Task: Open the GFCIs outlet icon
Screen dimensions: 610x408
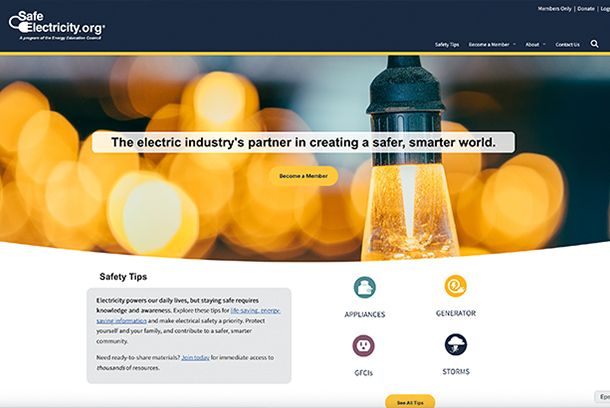Action: [363, 346]
